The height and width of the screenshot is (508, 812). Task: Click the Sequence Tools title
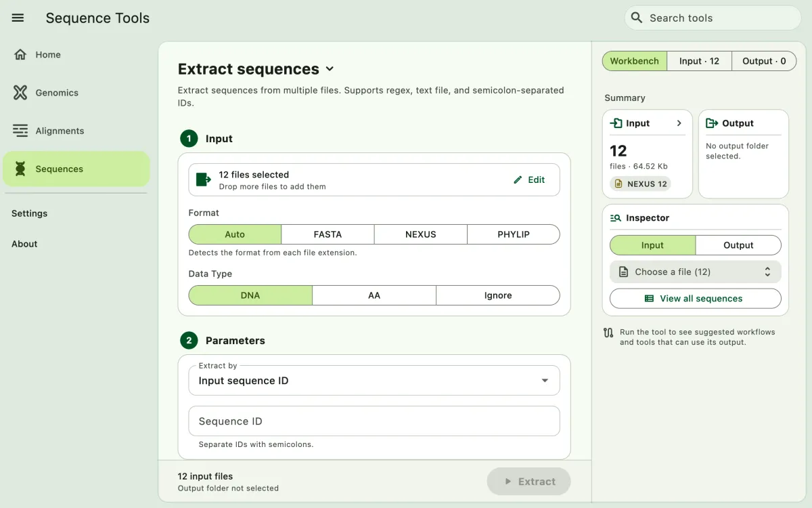pos(97,18)
